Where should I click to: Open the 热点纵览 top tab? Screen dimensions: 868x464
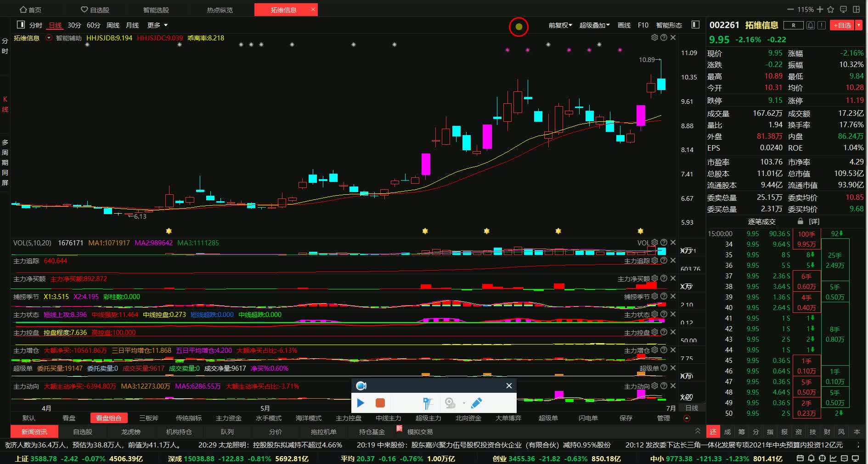click(x=220, y=10)
